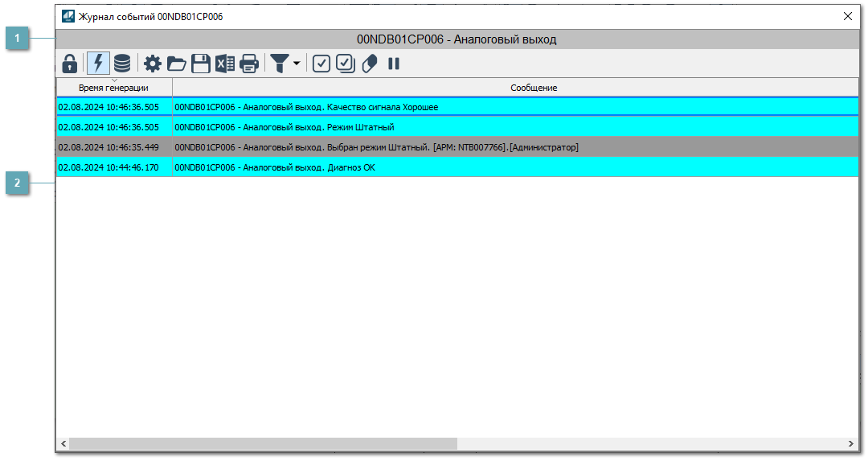Toggle the lightning bolt live mode
The width and height of the screenshot is (868, 461).
click(x=98, y=64)
